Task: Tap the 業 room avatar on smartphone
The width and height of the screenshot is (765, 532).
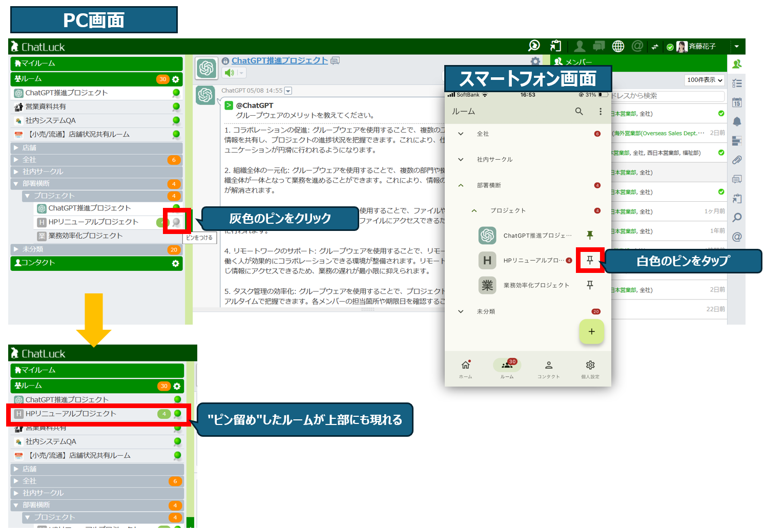Action: (487, 285)
